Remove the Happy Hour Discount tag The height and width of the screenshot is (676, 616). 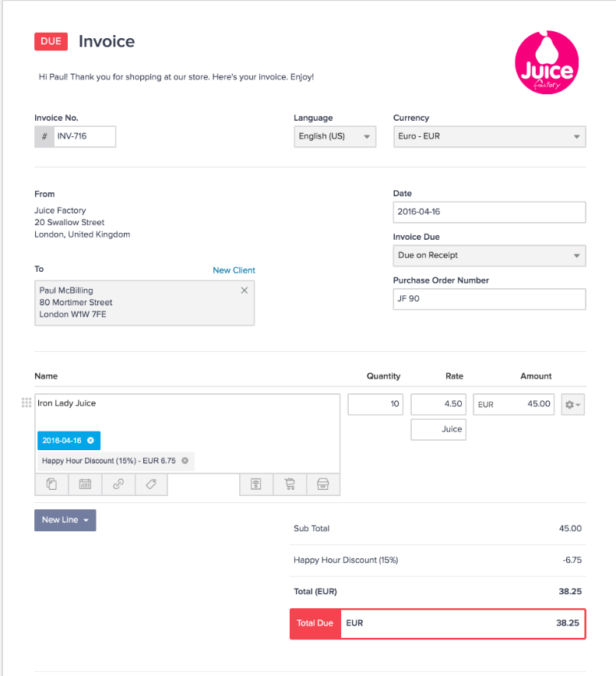[185, 461]
